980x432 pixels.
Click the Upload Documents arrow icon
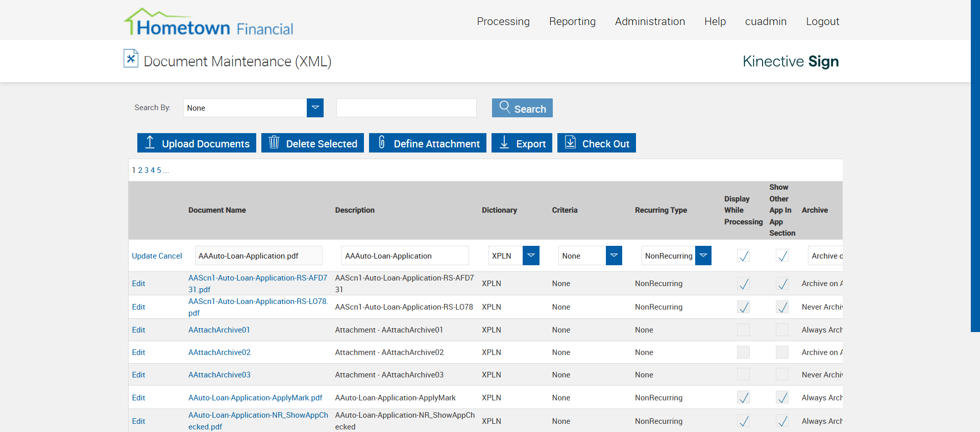tap(150, 142)
